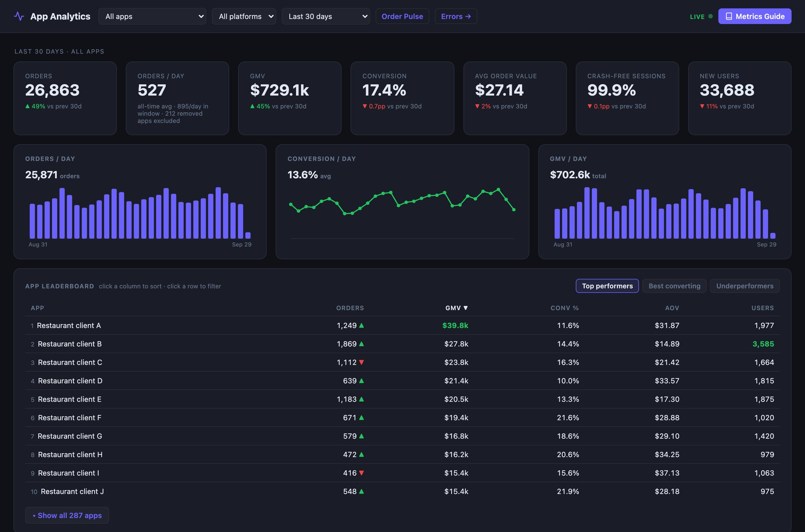Click the New Users 33,688 card
805x532 pixels.
tap(739, 98)
